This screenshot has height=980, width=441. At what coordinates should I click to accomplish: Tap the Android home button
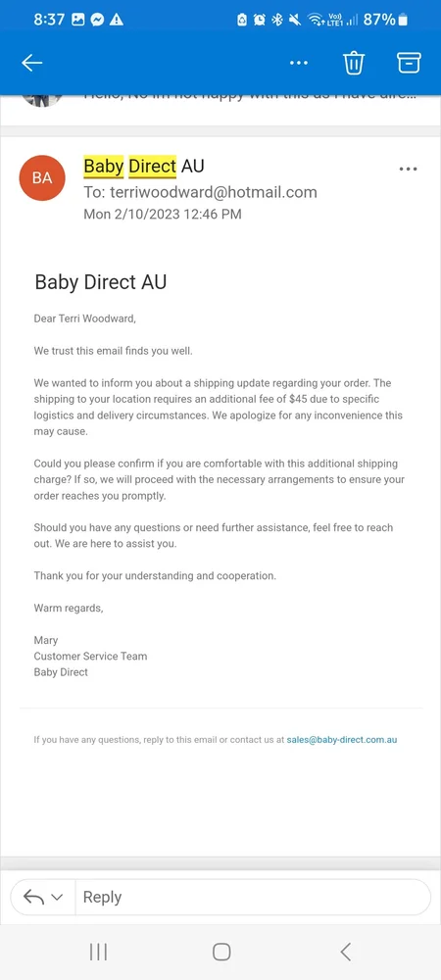click(x=221, y=952)
